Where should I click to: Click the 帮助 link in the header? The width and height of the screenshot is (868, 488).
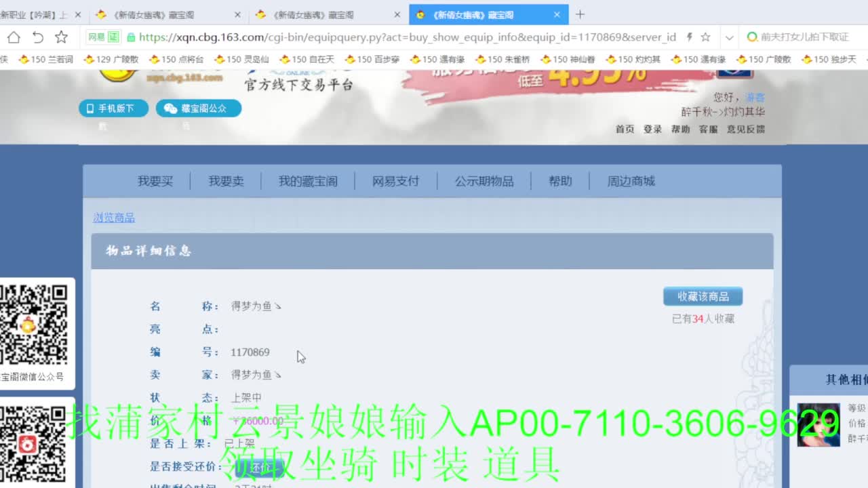[680, 129]
